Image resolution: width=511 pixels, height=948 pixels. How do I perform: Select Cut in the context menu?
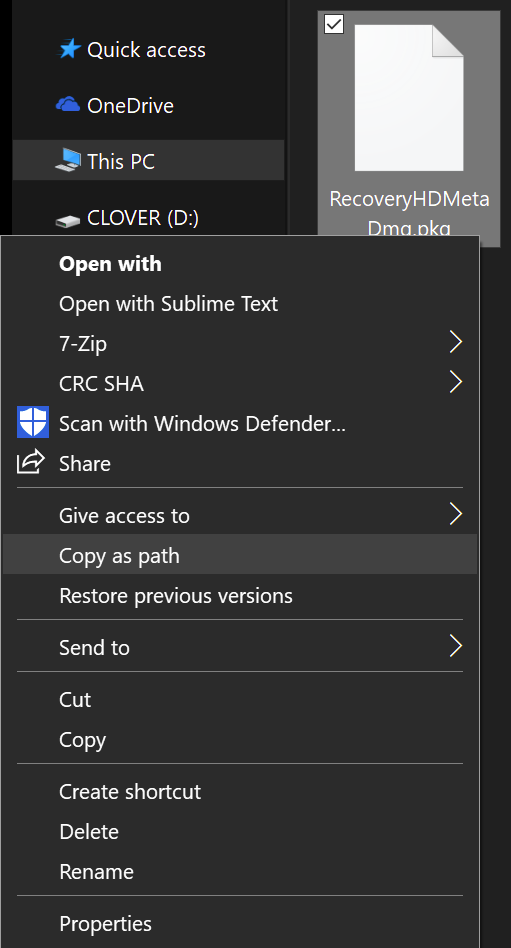point(240,700)
